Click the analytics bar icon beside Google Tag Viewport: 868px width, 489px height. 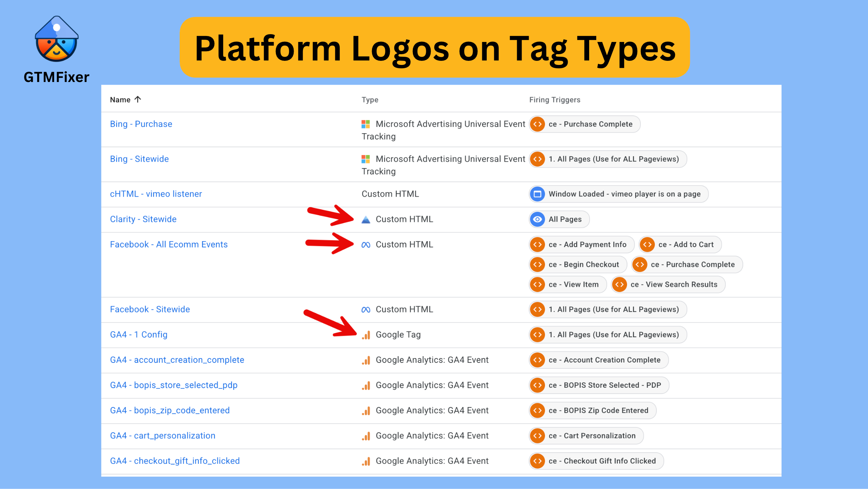click(366, 335)
